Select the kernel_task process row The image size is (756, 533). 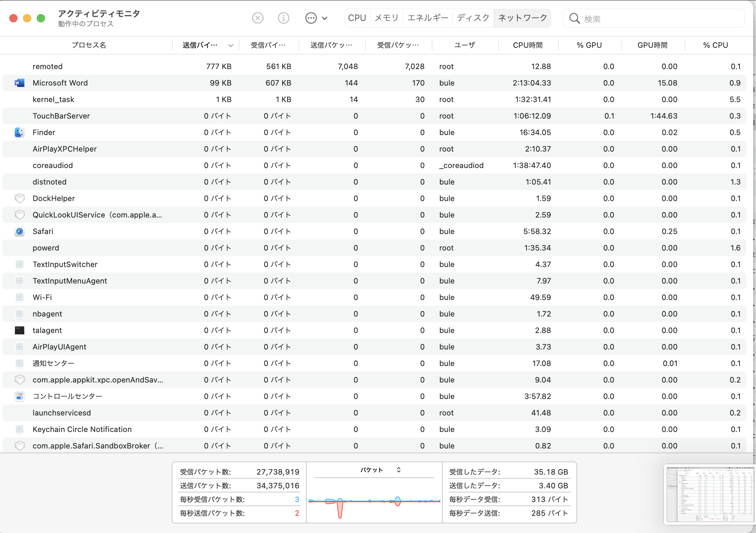click(53, 99)
